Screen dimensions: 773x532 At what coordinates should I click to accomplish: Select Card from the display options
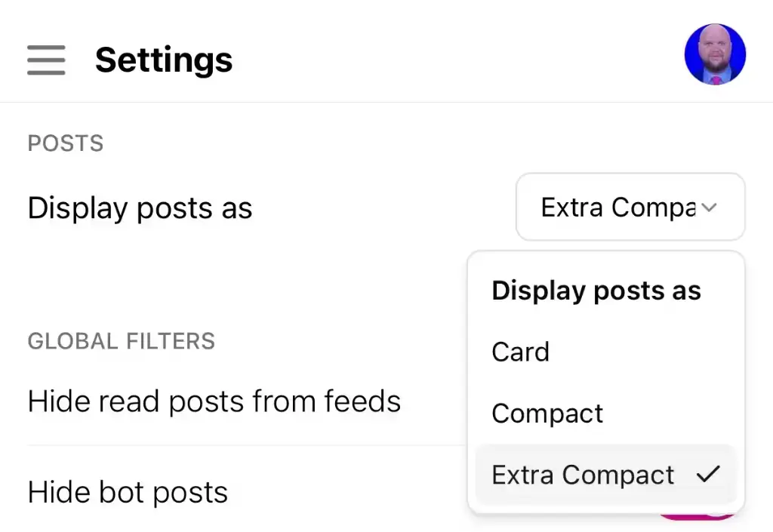(521, 352)
